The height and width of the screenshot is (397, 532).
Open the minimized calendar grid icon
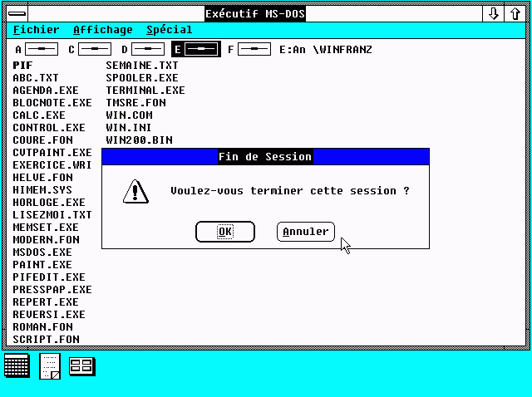[x=17, y=365]
